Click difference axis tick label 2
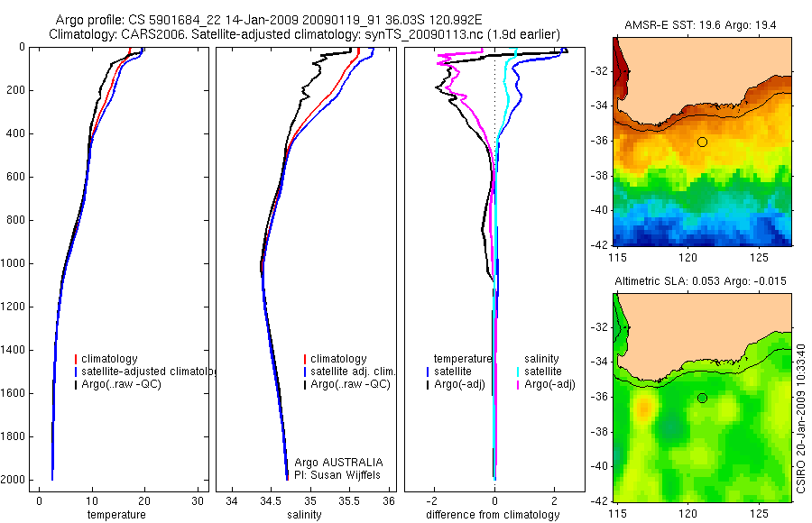812x523 pixels. 555,501
